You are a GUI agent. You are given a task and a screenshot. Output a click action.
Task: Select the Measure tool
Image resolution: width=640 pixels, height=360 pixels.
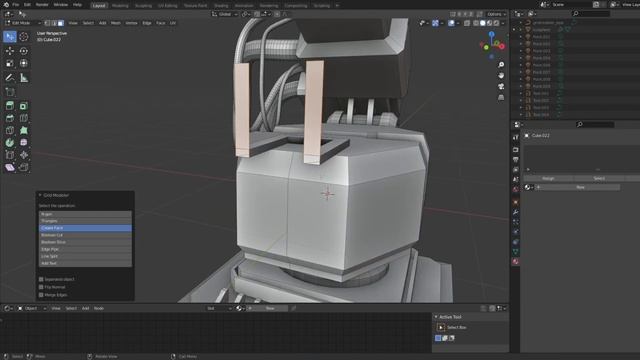24,78
